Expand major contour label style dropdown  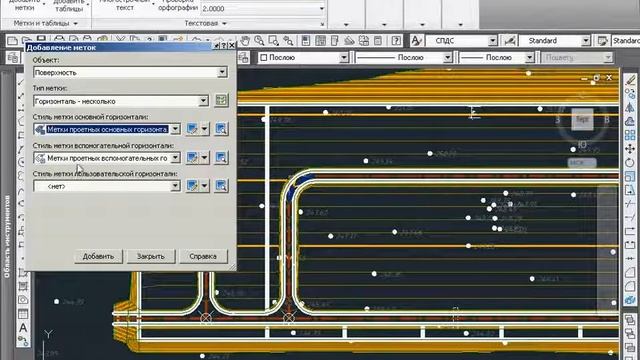(175, 129)
